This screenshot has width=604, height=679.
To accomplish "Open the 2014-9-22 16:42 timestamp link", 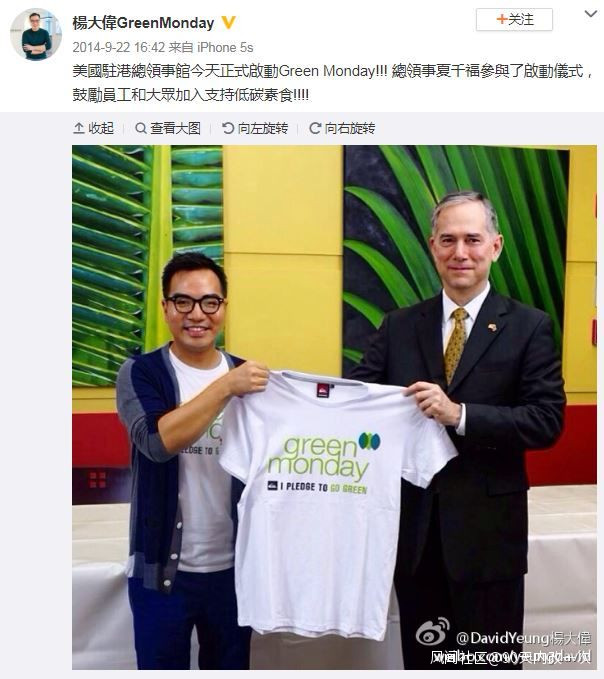I will (119, 47).
